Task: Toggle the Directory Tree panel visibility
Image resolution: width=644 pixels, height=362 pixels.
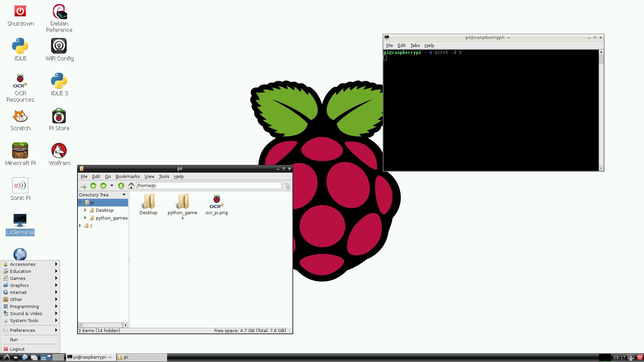Action: 124,194
